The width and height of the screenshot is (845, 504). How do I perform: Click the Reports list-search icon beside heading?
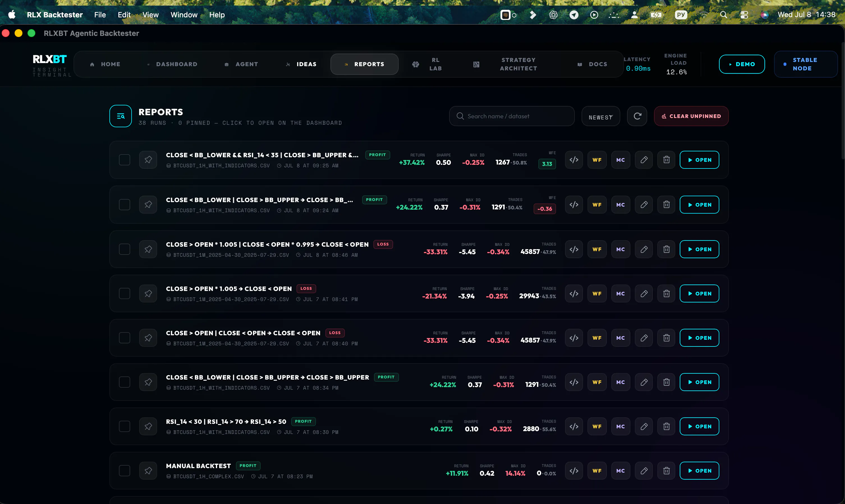[121, 116]
